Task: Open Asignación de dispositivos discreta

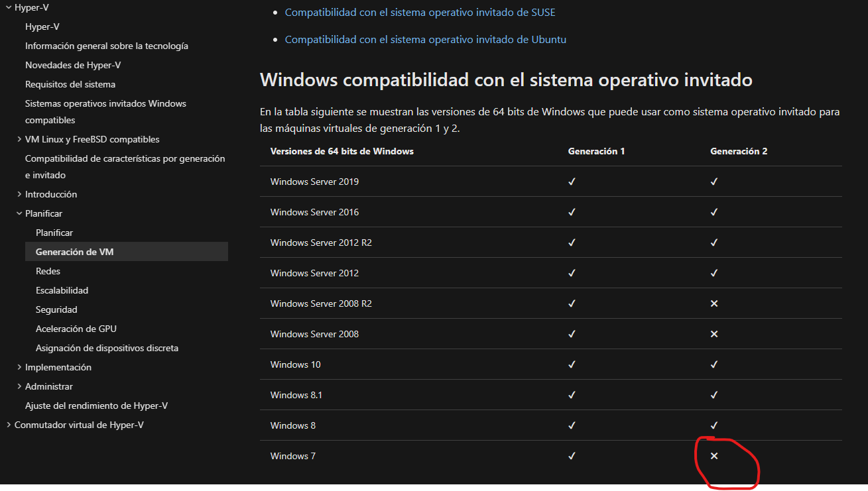Action: click(x=107, y=348)
